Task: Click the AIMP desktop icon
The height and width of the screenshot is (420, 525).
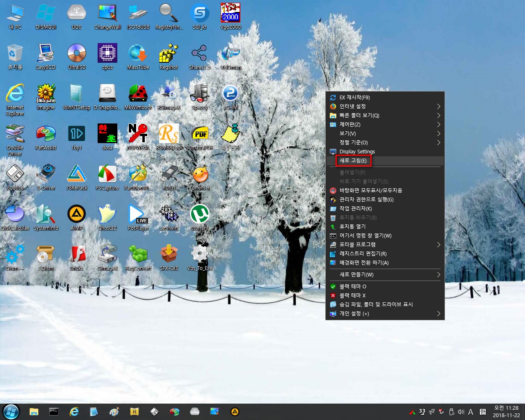Action: [77, 217]
